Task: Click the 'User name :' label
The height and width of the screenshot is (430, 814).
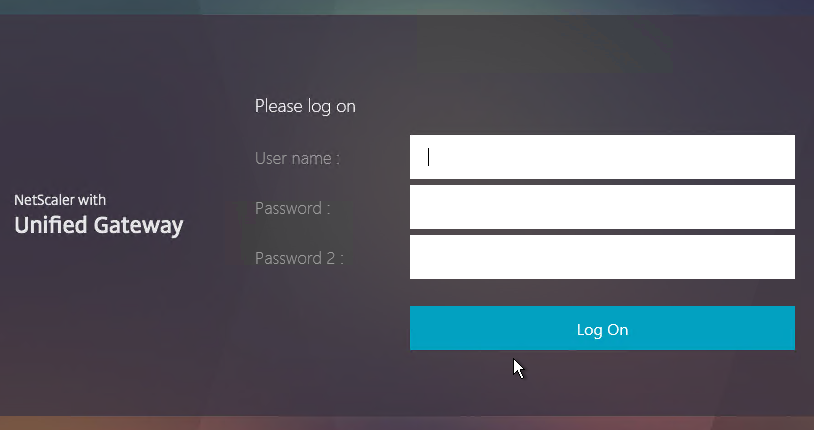Action: click(297, 158)
